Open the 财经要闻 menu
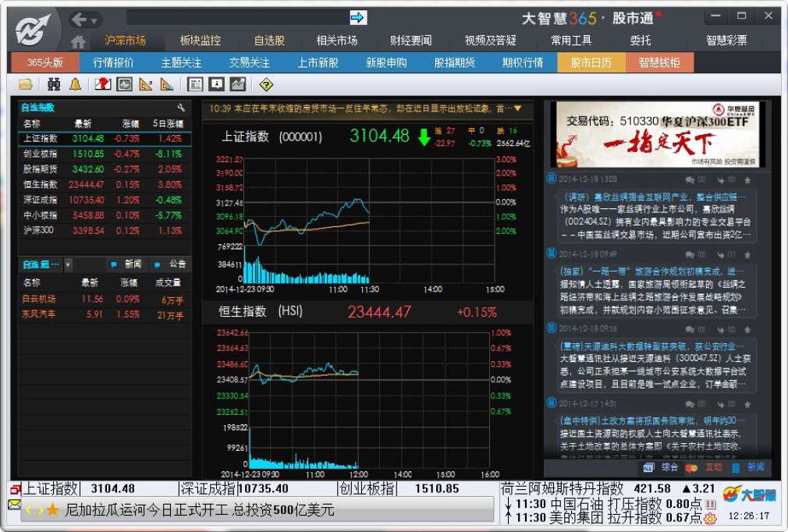 click(x=410, y=41)
